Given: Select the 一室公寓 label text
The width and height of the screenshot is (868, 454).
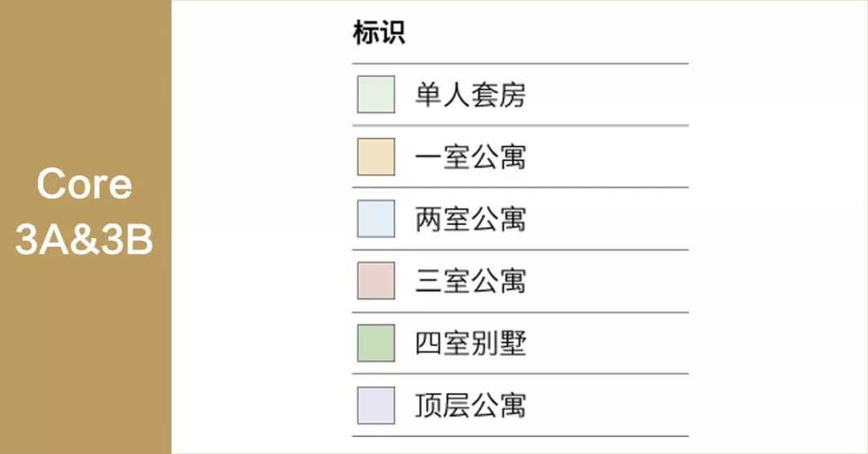Looking at the screenshot, I should (x=470, y=157).
